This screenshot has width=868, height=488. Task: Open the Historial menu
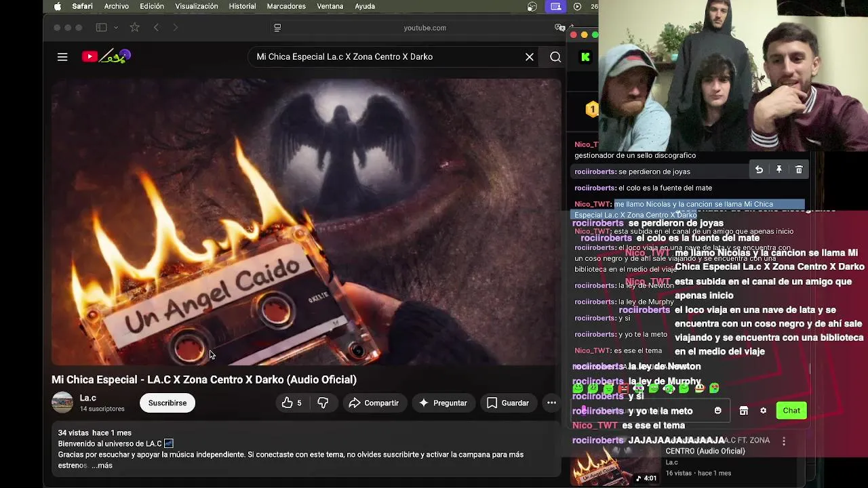point(242,6)
